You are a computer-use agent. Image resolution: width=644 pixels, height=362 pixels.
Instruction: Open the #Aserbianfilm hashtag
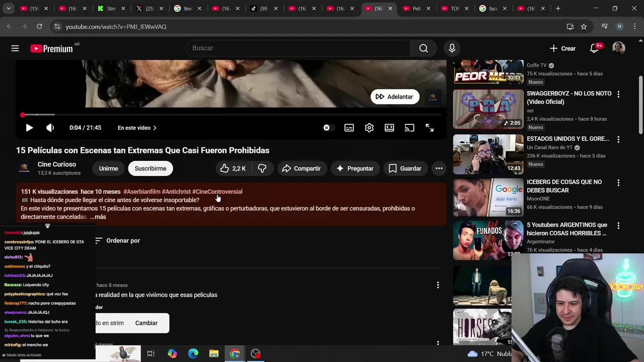coord(141,192)
